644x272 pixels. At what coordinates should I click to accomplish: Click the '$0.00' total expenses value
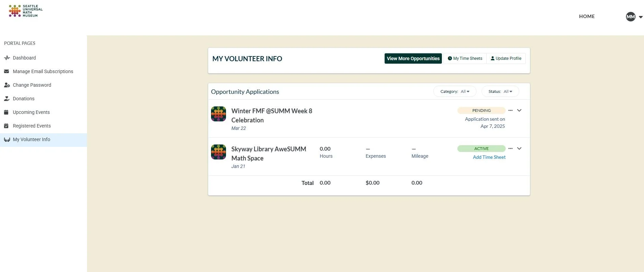(372, 183)
